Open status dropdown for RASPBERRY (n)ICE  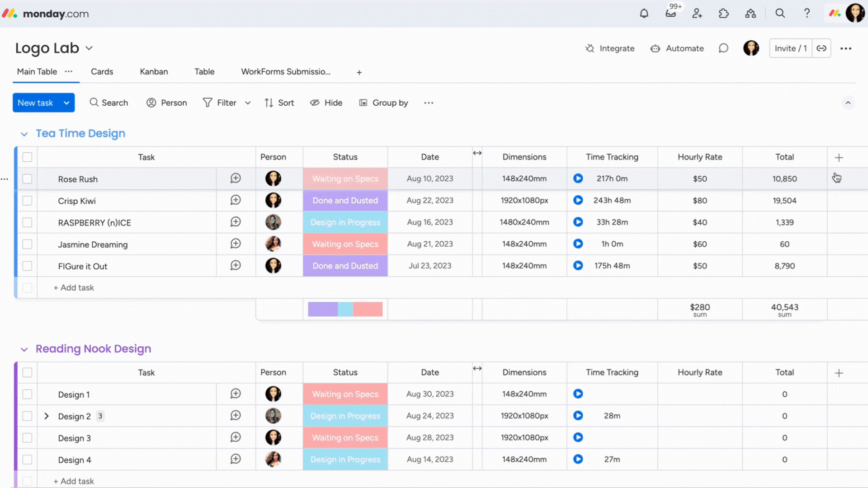[x=345, y=222]
